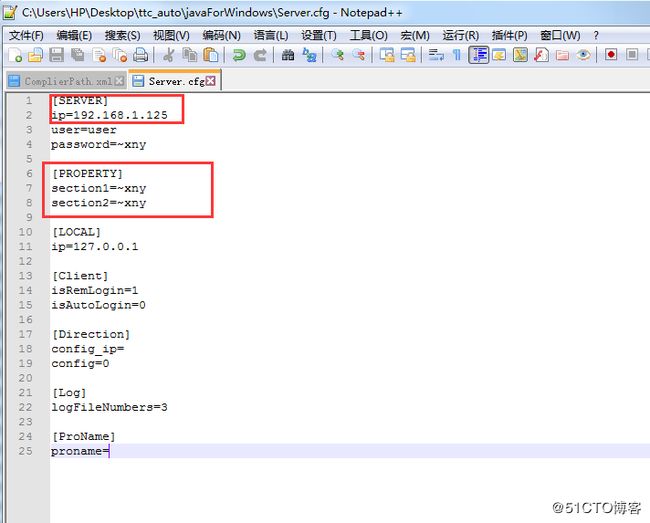Close the Server.cfg tab

pos(211,81)
